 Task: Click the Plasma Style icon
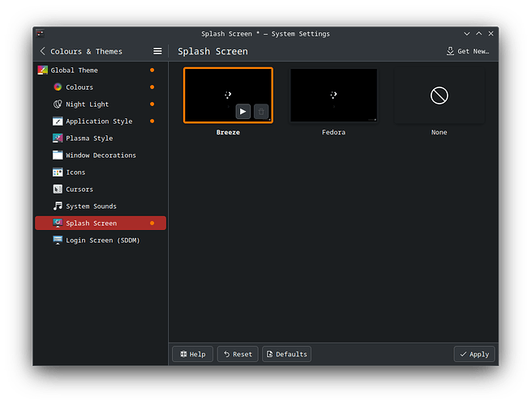[58, 138]
